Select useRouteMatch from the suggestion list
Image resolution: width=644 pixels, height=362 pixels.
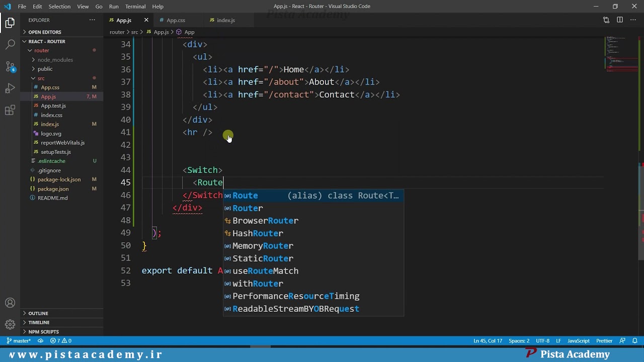pyautogui.click(x=313, y=271)
